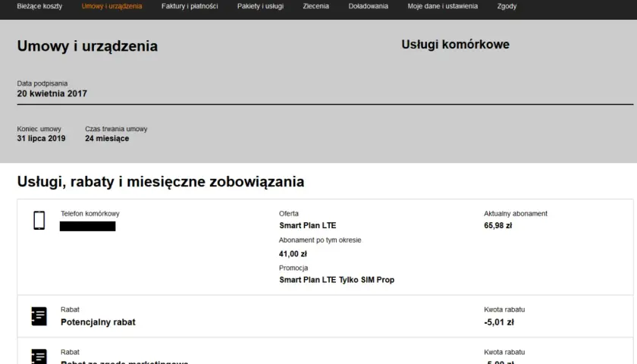
Task: Go to Pakiety i usługi
Action: (260, 6)
